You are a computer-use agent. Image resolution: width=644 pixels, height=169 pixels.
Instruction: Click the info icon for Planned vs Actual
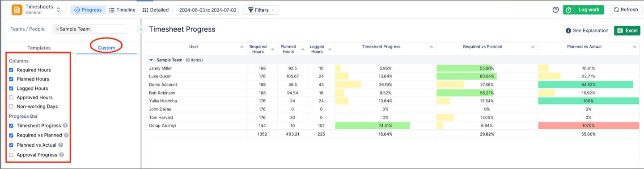point(60,145)
